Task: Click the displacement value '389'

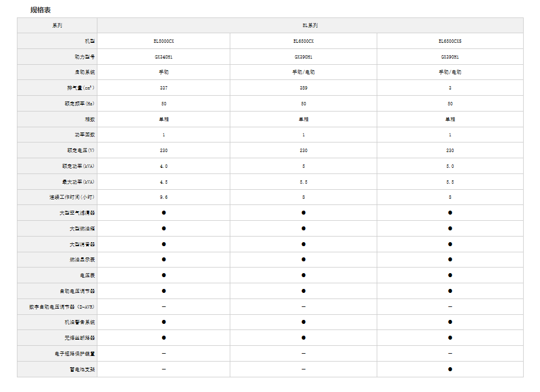Action: 304,88
